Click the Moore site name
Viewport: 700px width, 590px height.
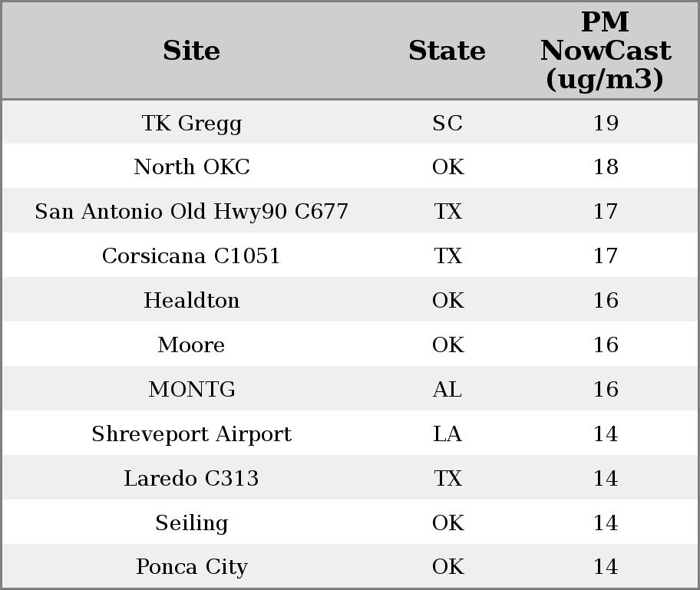[191, 345]
